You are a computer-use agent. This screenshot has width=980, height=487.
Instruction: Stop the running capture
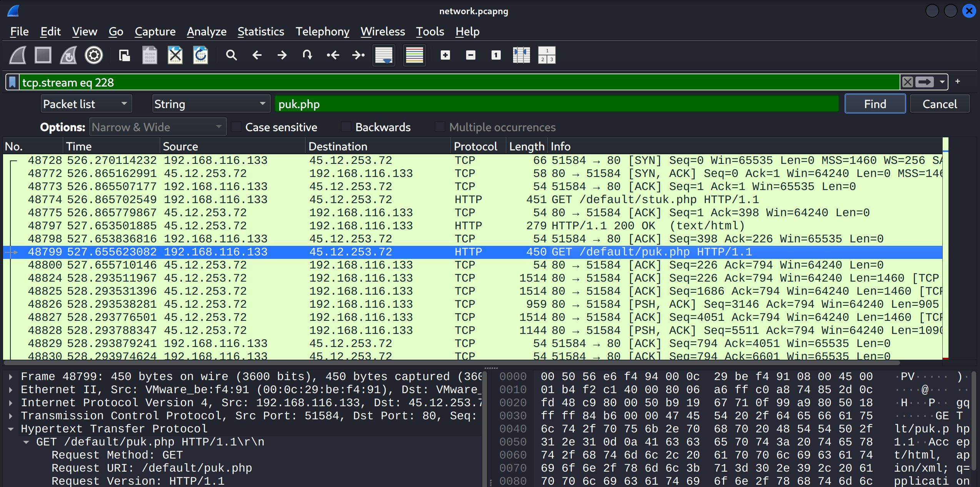pyautogui.click(x=43, y=55)
